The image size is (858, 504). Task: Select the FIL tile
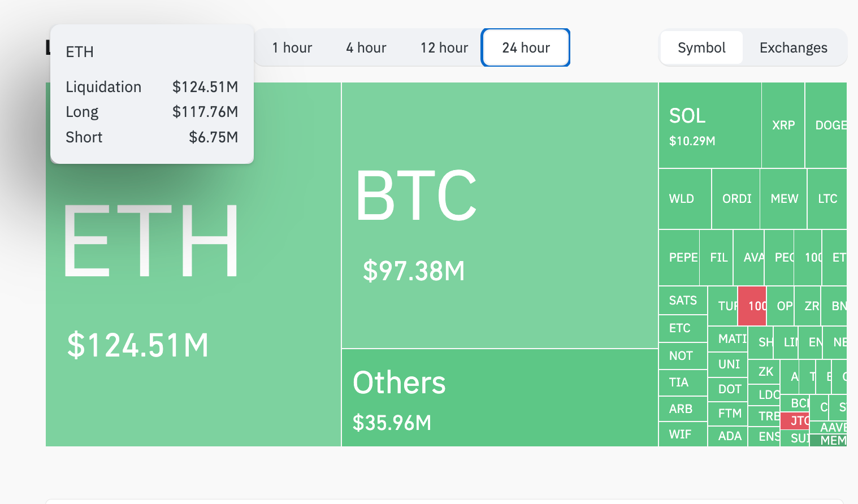(x=717, y=258)
